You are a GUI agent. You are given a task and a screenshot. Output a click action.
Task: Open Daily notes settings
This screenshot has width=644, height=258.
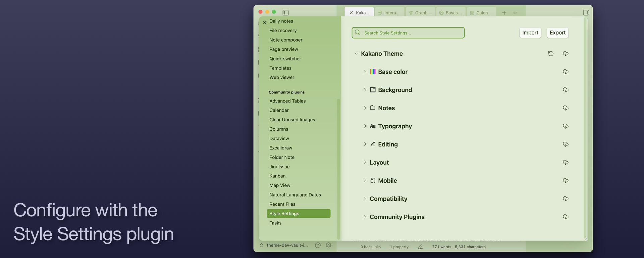tap(281, 21)
